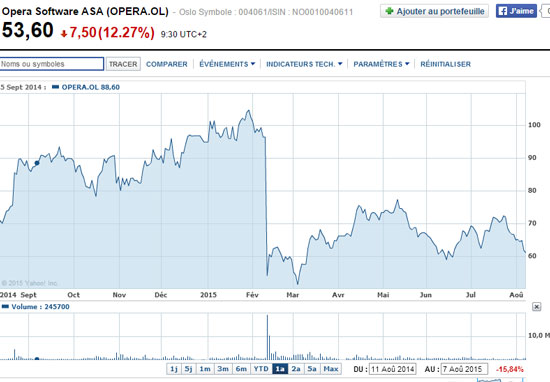Click the 10,0 M volume axis label

(x=538, y=336)
